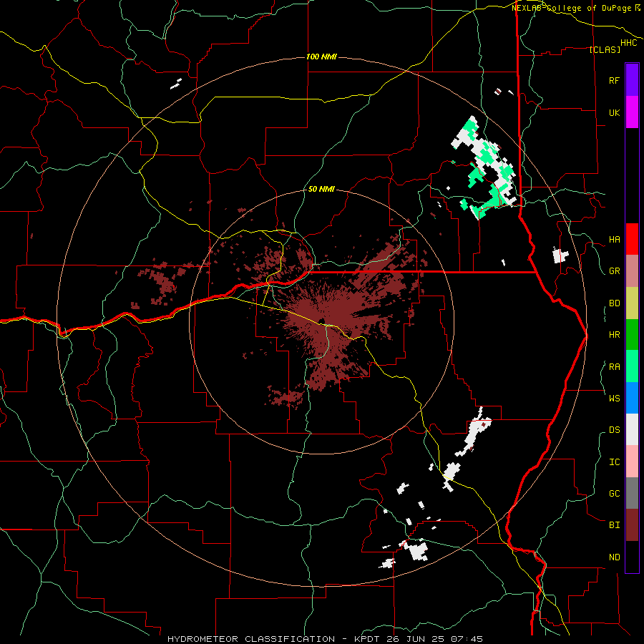Click the IC legend label
The width and height of the screenshot is (644, 644).
(x=614, y=462)
